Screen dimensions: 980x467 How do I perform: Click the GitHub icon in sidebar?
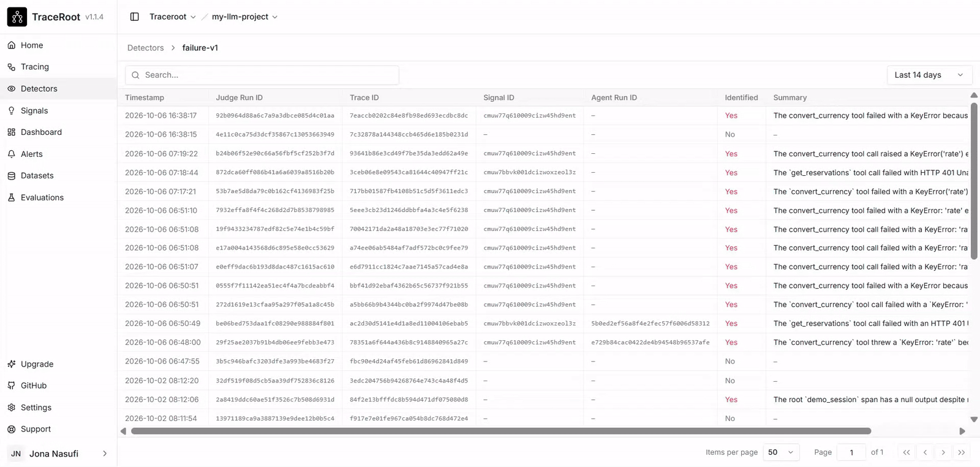pyautogui.click(x=12, y=385)
